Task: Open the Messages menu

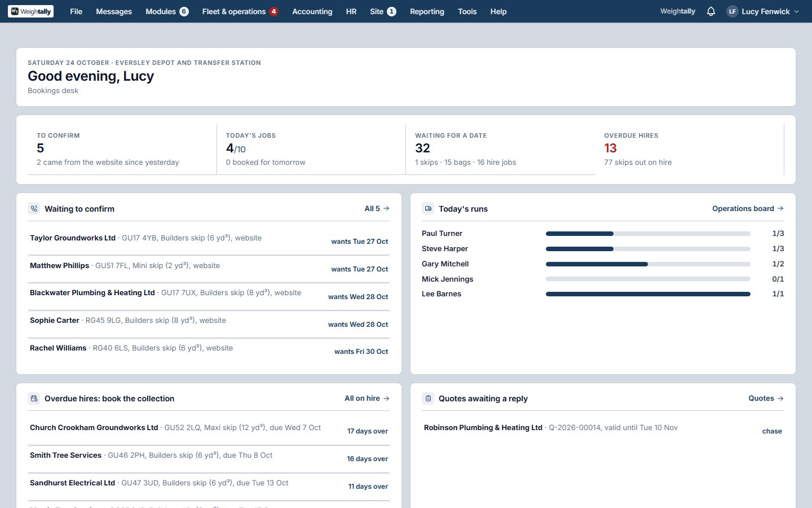Action: coord(114,11)
